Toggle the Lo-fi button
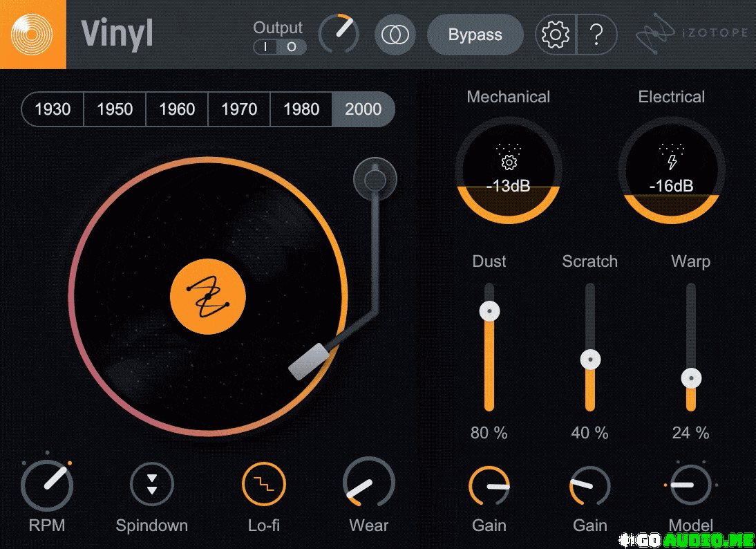The width and height of the screenshot is (756, 549). tap(264, 484)
